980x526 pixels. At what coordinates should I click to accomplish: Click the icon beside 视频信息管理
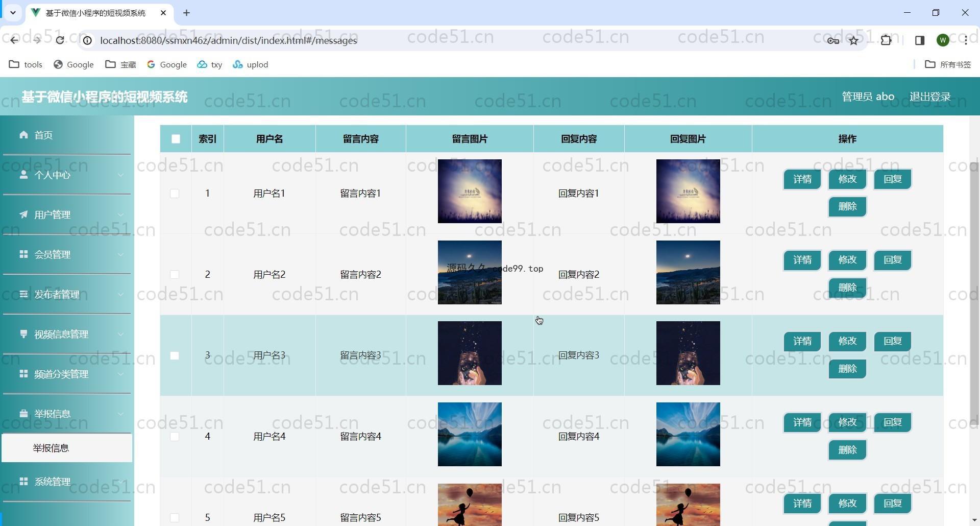(x=23, y=334)
